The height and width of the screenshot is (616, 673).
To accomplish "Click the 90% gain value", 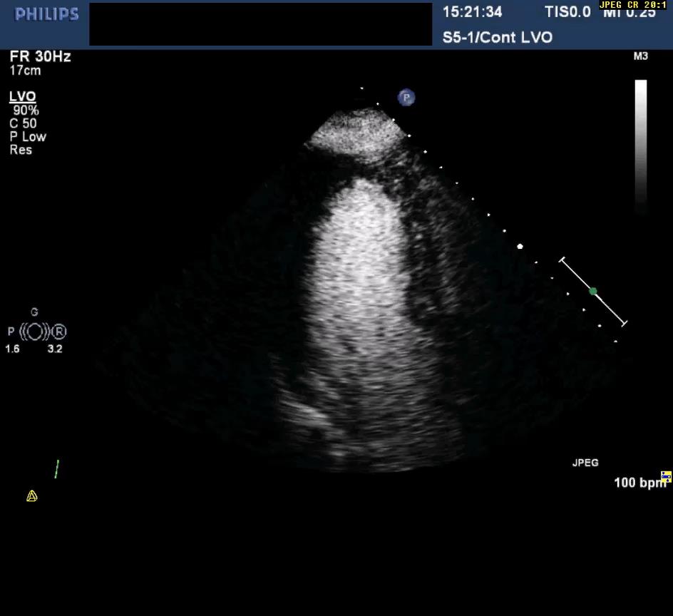I will 26,111.
